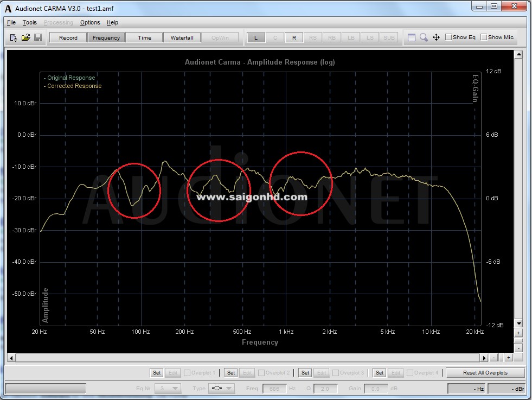This screenshot has height=400, width=532.
Task: Select the RB channel button
Action: [332, 37]
